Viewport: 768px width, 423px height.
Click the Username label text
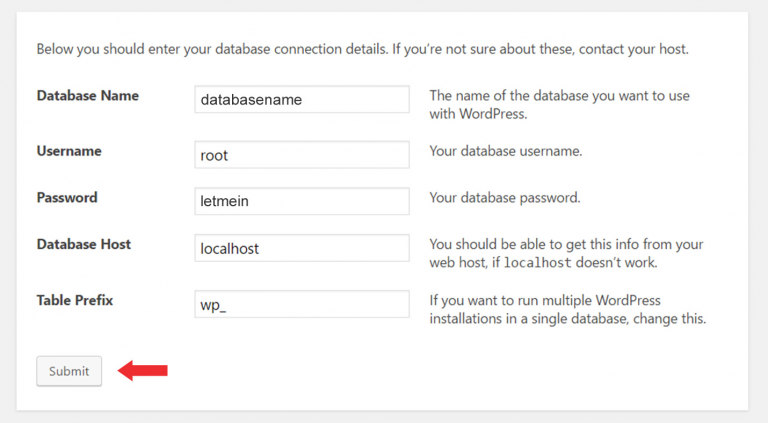[x=69, y=151]
